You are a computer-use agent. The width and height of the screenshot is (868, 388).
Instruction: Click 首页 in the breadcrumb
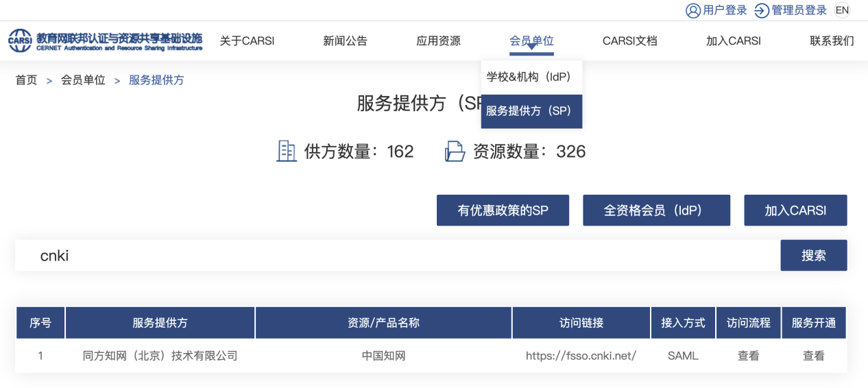click(x=26, y=80)
